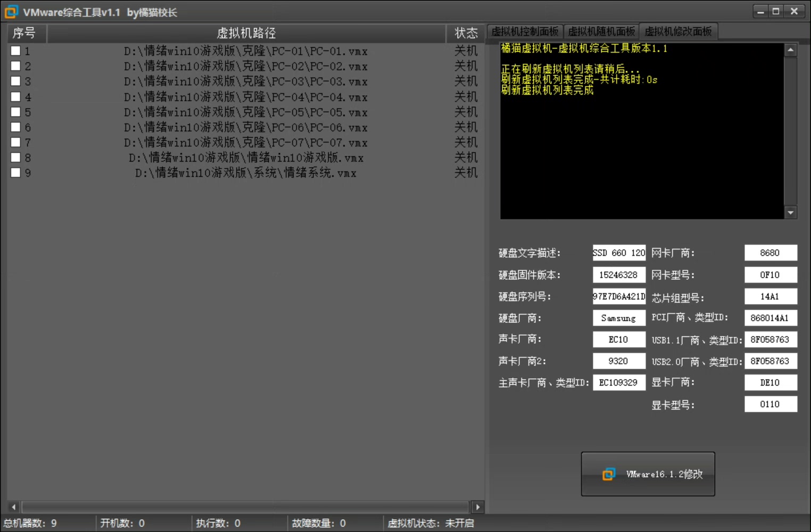Check the checkbox for PC-01 row

(16, 51)
